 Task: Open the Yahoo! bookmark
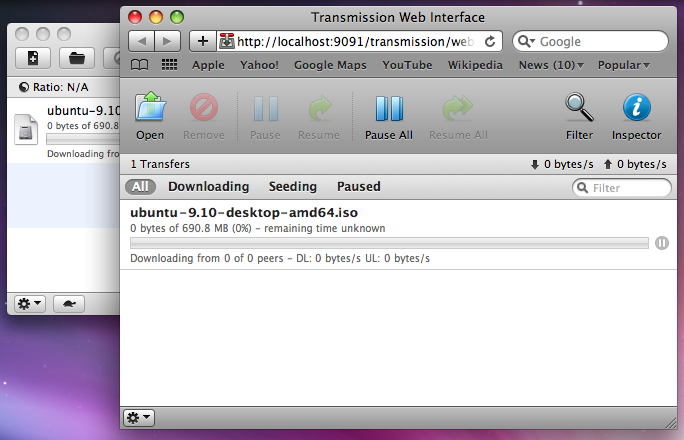click(259, 65)
